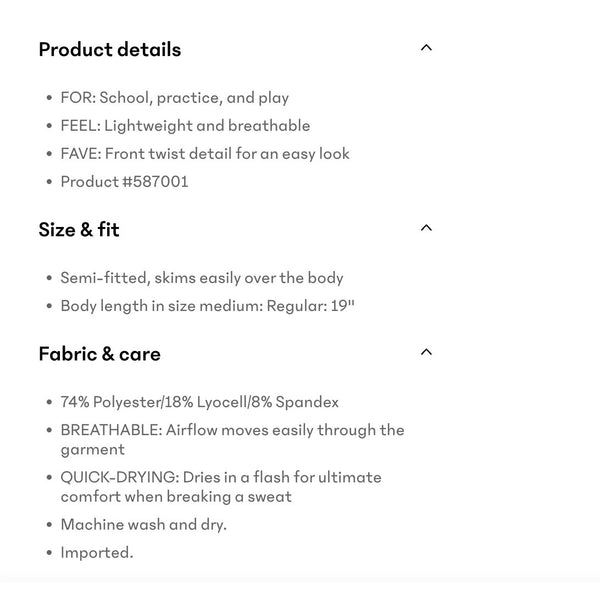This screenshot has height=600, width=600.
Task: Click the QUICK-DRYING feature description
Action: coord(220,487)
